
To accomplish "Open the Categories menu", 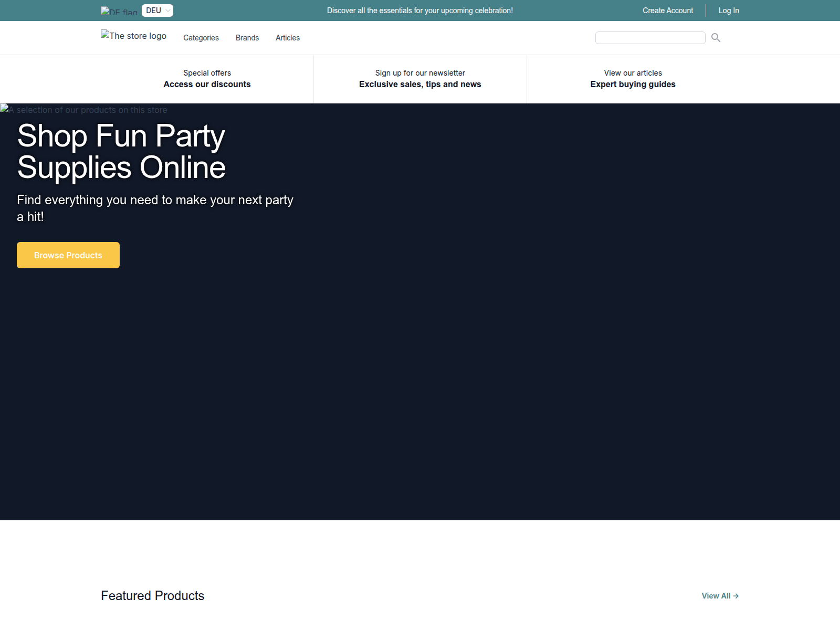I will click(x=201, y=38).
